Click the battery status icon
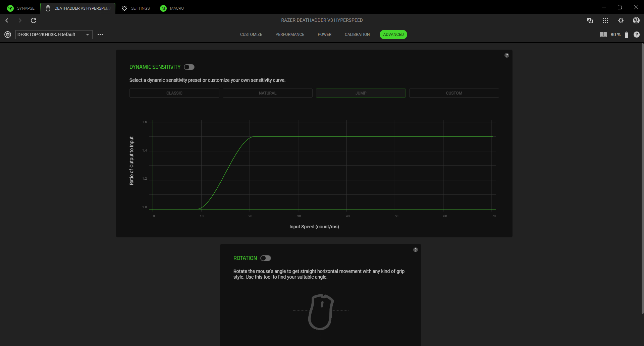Image resolution: width=644 pixels, height=346 pixels. pyautogui.click(x=626, y=35)
